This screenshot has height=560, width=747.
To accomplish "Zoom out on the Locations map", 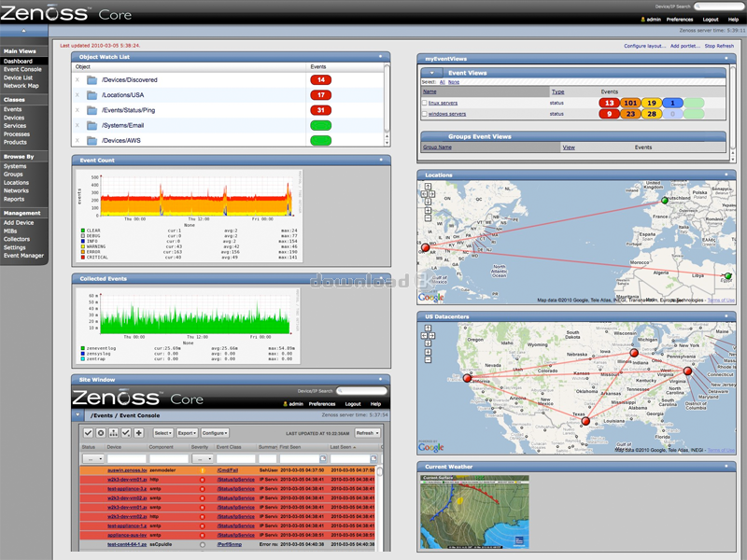I will pos(428,218).
